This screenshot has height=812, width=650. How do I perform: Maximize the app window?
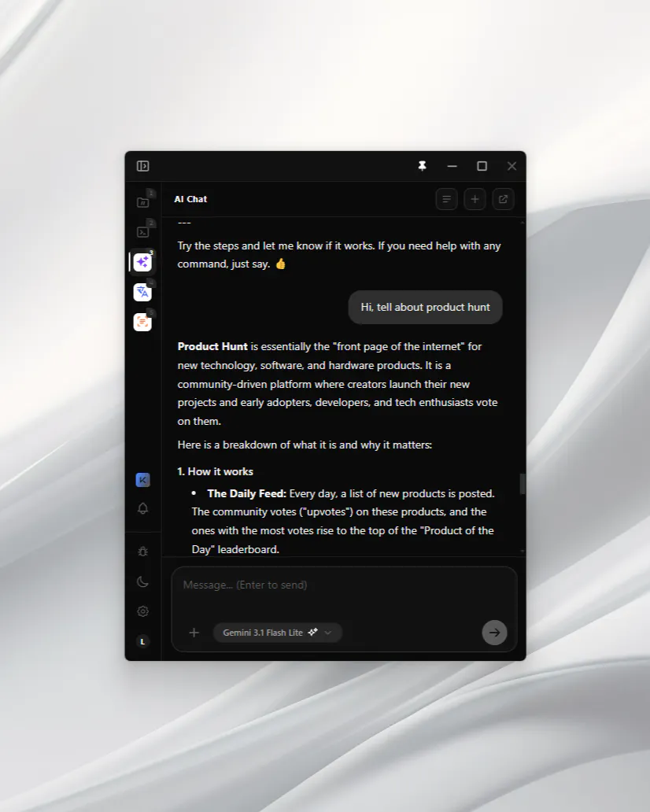(x=482, y=166)
